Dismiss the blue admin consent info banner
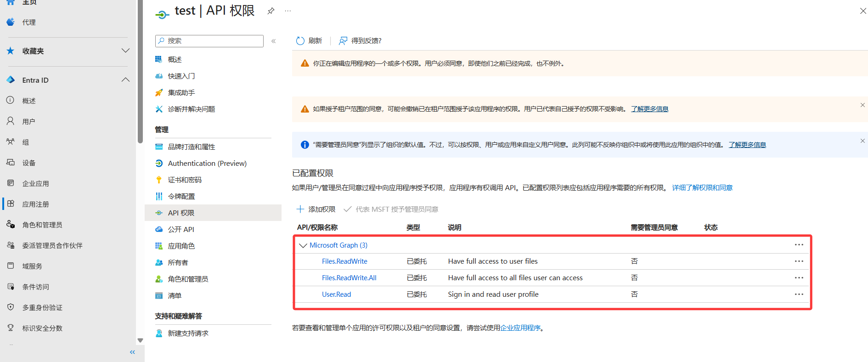 click(862, 141)
